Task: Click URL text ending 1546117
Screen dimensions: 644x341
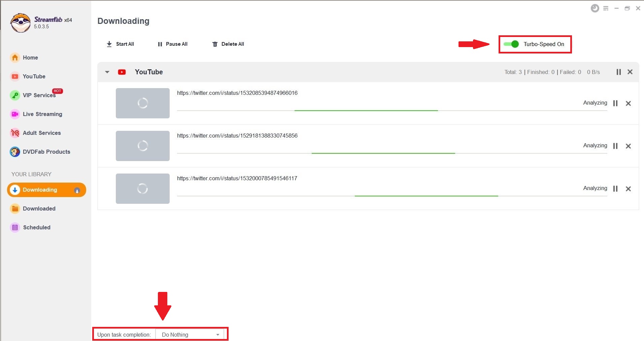Action: (237, 178)
